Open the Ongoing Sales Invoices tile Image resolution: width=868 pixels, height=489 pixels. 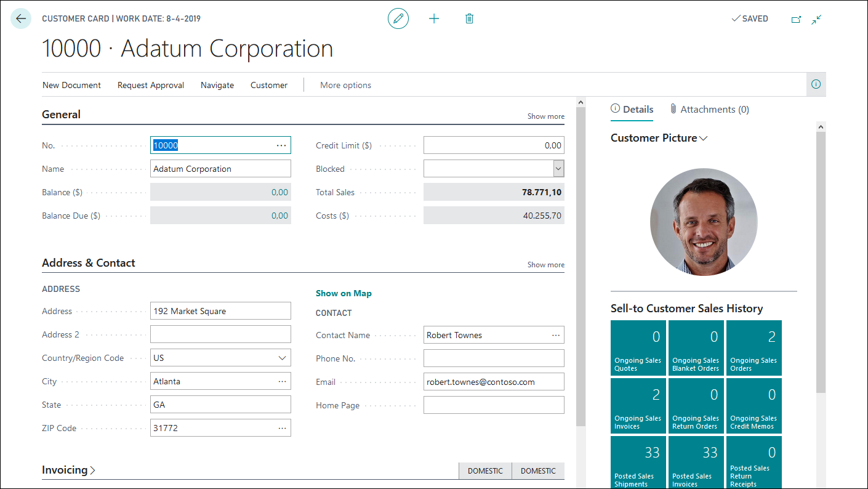[x=638, y=406]
